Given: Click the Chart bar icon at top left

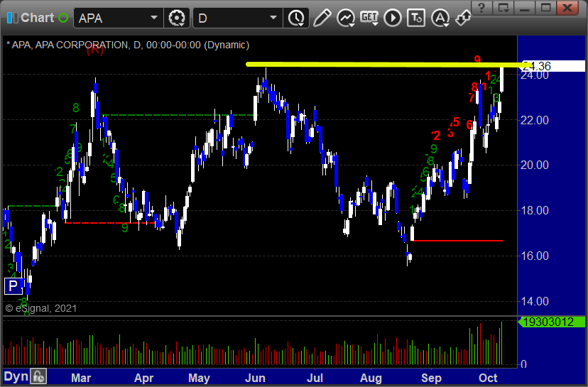Looking at the screenshot, I should 12,18.
